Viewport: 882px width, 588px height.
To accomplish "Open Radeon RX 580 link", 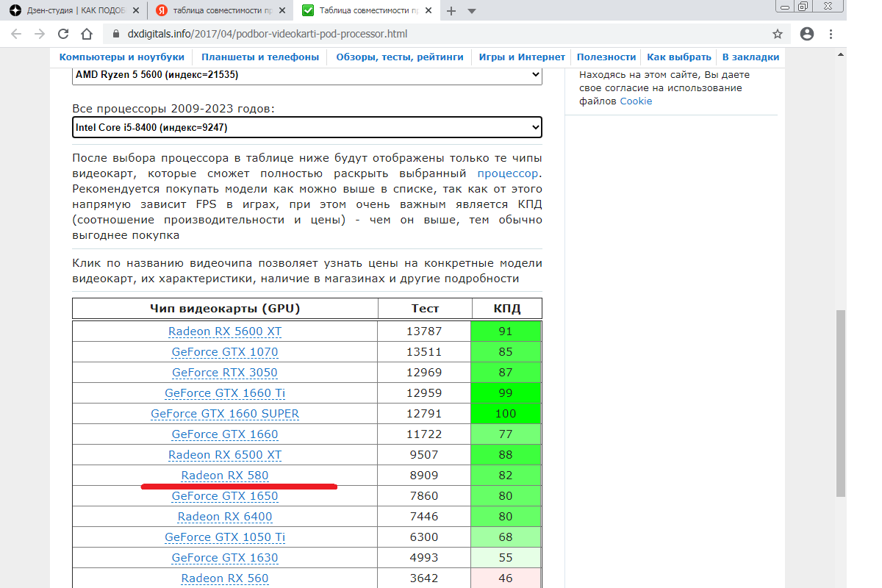I will click(225, 476).
